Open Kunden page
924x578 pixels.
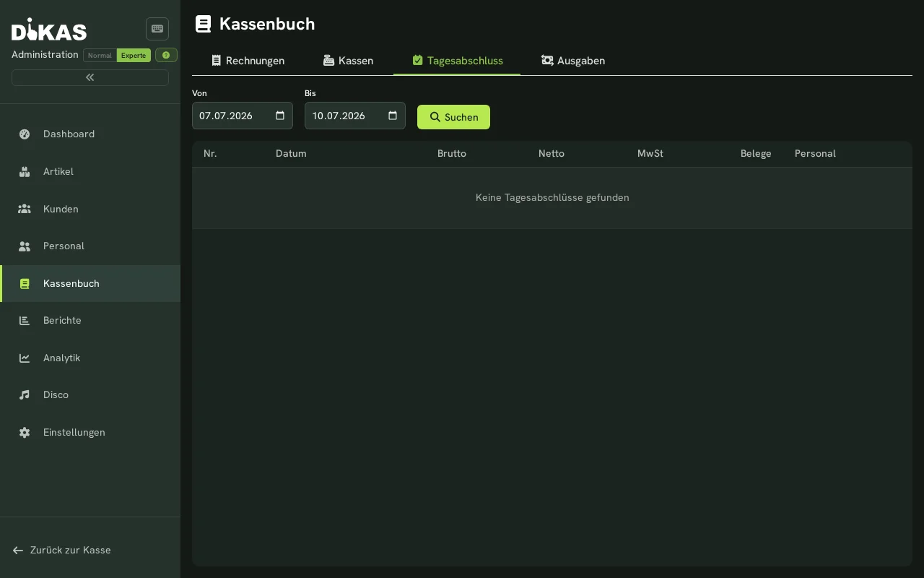coord(90,209)
